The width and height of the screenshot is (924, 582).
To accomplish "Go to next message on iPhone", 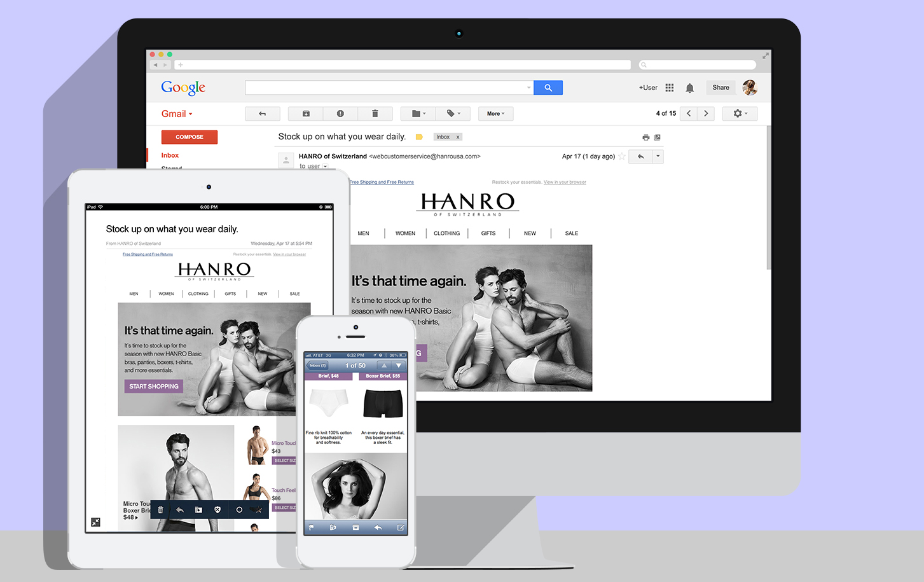I will [x=399, y=366].
